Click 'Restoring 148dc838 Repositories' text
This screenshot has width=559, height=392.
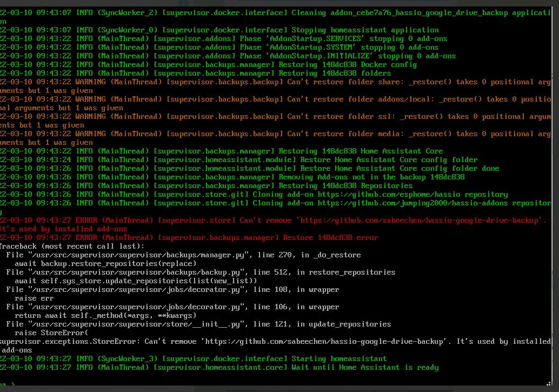pyautogui.click(x=345, y=185)
